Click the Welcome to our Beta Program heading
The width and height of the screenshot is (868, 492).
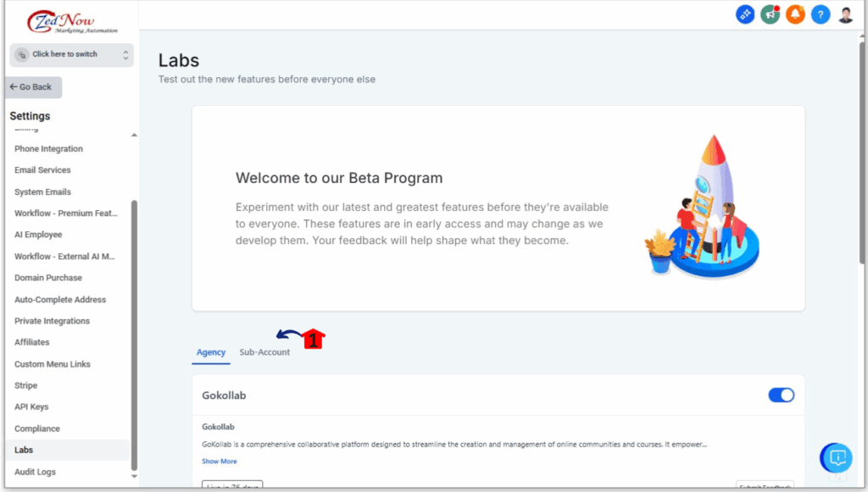[x=339, y=178]
